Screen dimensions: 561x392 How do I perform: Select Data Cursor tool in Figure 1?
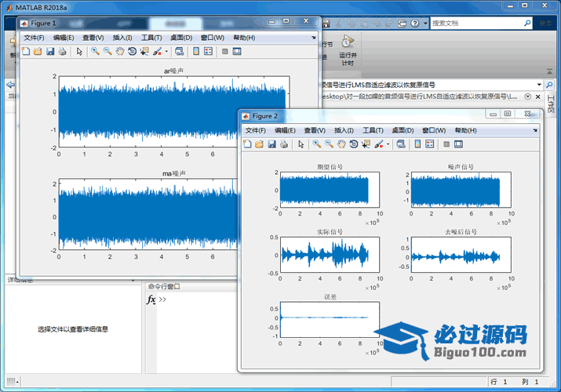pyautogui.click(x=144, y=52)
